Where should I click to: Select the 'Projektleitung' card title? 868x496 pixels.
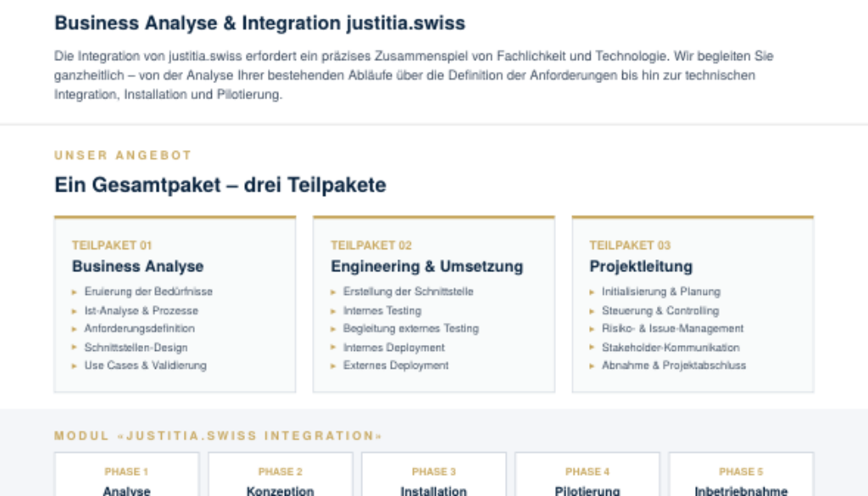pyautogui.click(x=641, y=267)
